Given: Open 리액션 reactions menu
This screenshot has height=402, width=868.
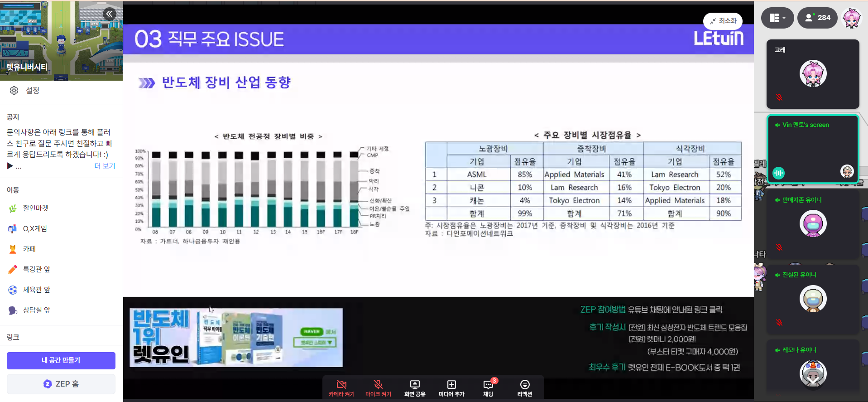Looking at the screenshot, I should 525,388.
